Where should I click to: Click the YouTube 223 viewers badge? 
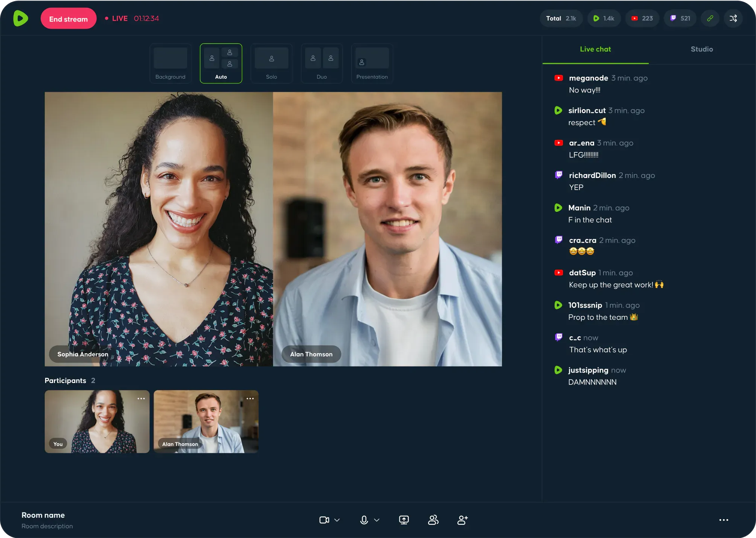pos(642,18)
